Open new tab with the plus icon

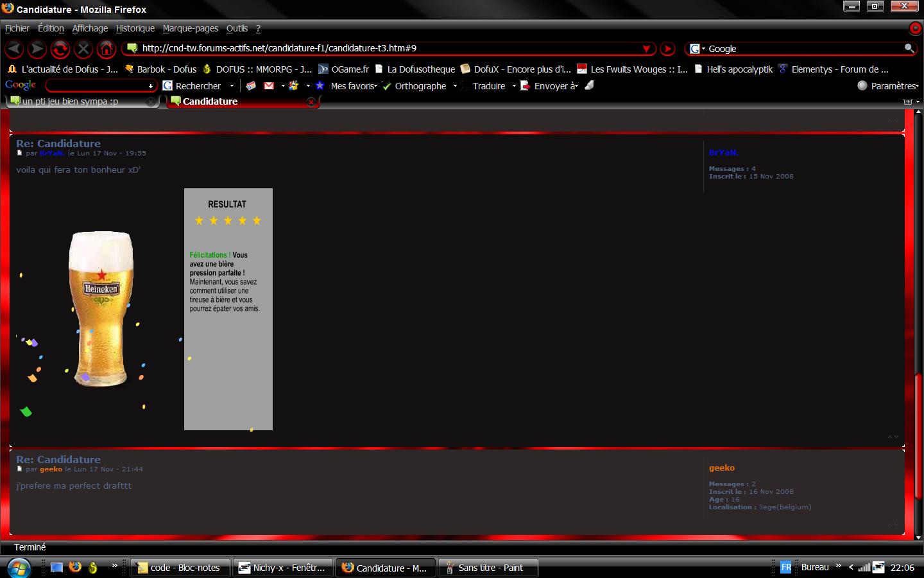(x=907, y=101)
